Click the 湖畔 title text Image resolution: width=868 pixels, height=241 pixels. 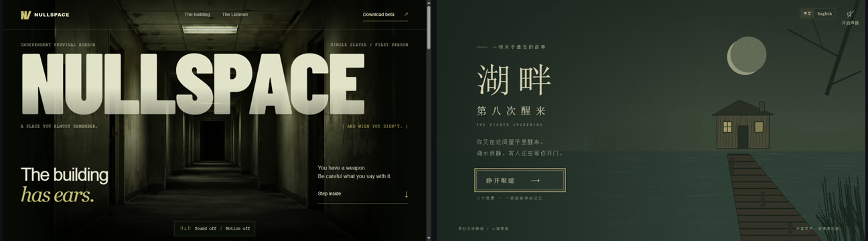tap(514, 80)
